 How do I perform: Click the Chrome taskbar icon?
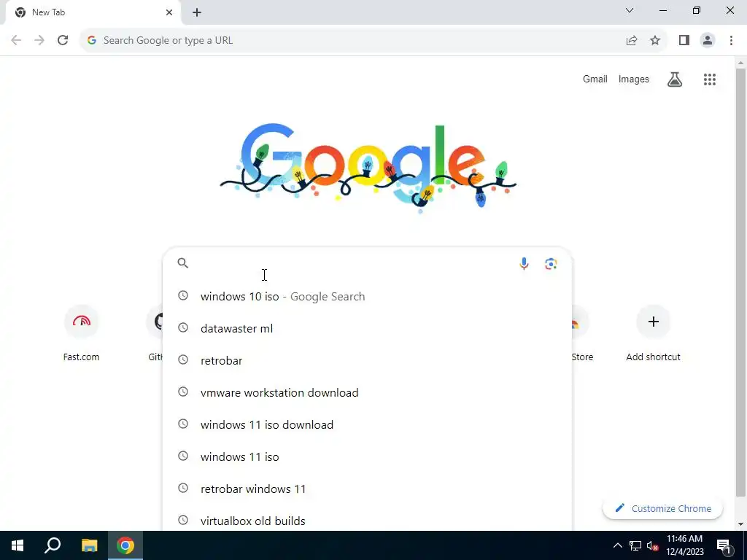(125, 545)
